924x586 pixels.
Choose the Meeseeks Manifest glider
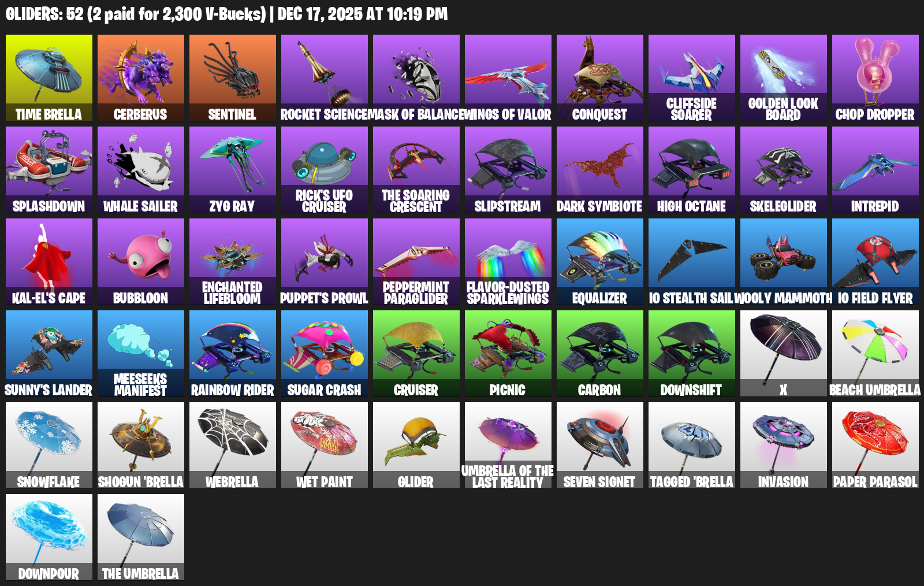(141, 354)
